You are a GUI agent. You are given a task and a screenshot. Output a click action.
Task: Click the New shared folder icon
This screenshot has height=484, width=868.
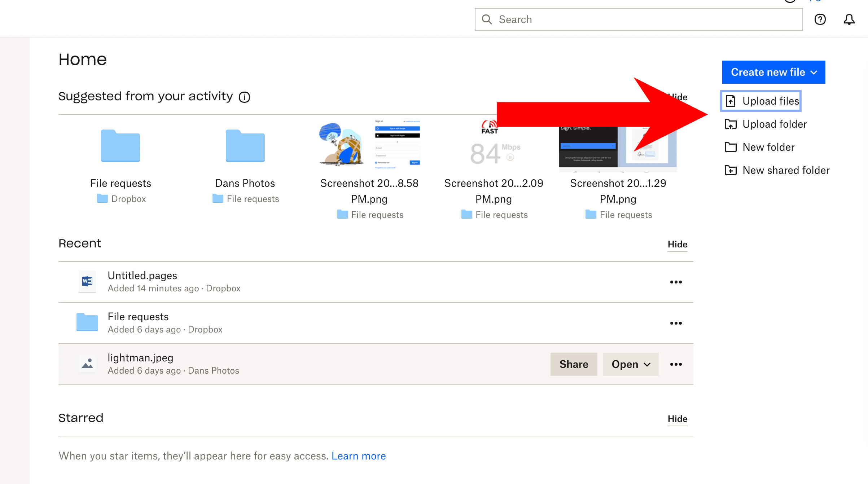coord(731,170)
